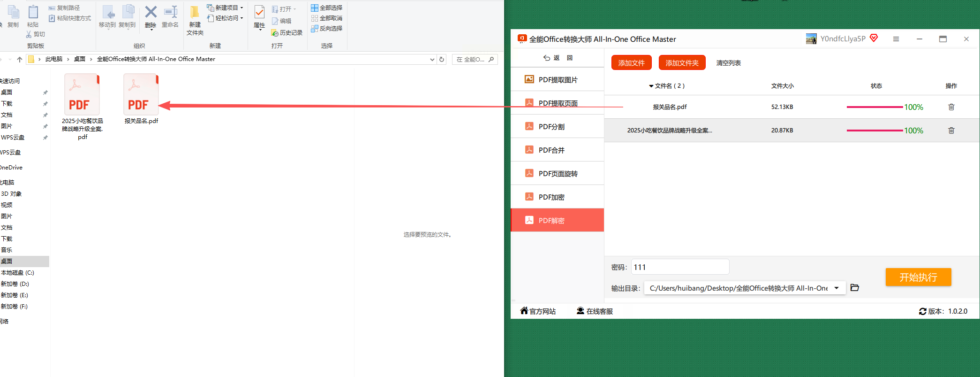Check for updates via the 版本 refresh icon

click(x=922, y=311)
